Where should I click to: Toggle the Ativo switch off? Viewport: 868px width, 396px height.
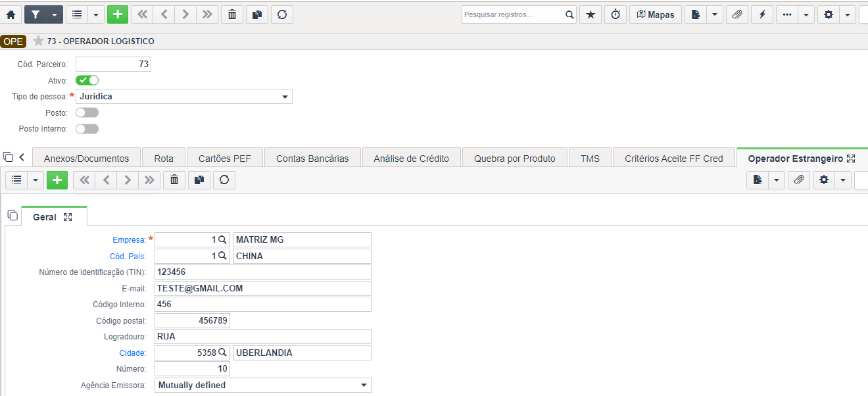[87, 80]
